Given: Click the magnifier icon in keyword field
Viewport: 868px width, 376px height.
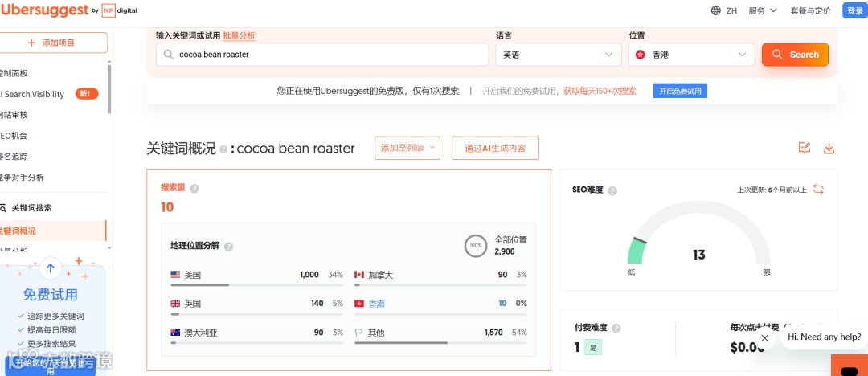Looking at the screenshot, I should click(168, 55).
